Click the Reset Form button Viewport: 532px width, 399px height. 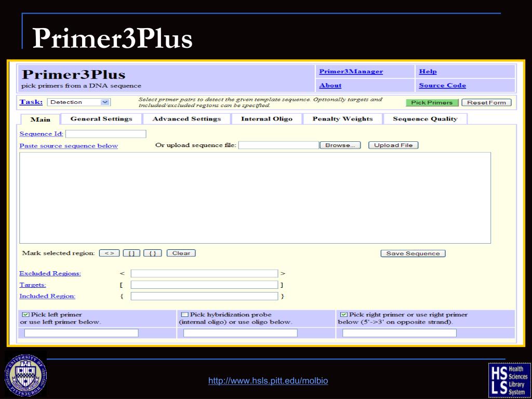pos(486,102)
